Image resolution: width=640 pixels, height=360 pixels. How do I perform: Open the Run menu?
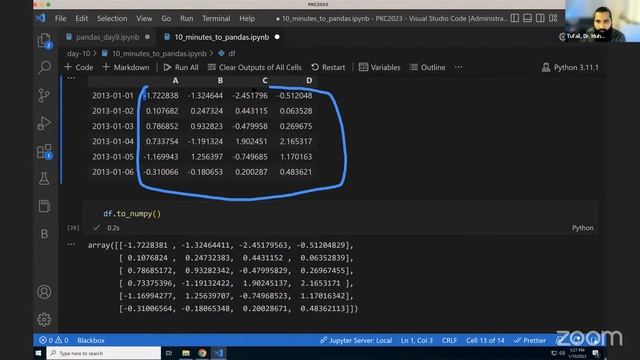coord(187,18)
